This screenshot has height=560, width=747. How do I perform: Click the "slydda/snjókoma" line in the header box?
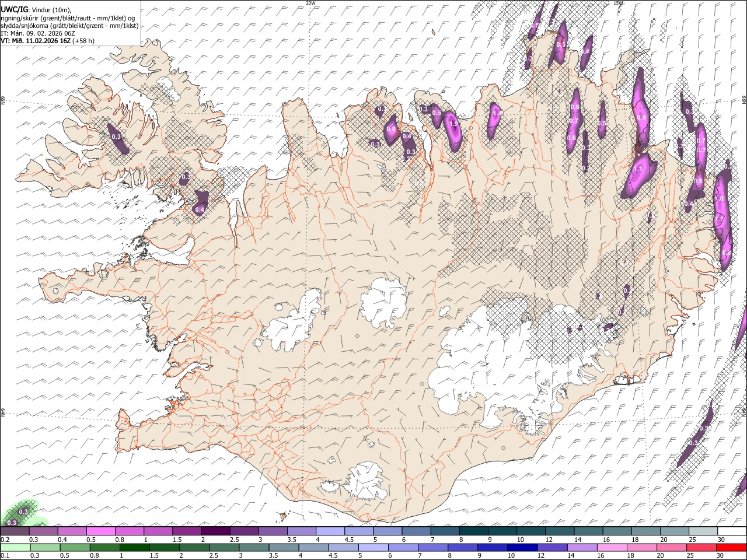pyautogui.click(x=69, y=26)
